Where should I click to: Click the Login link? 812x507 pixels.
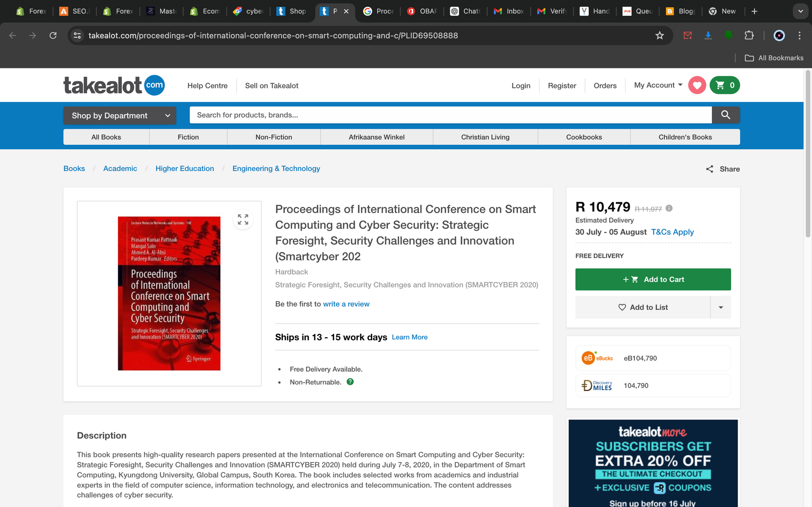521,85
